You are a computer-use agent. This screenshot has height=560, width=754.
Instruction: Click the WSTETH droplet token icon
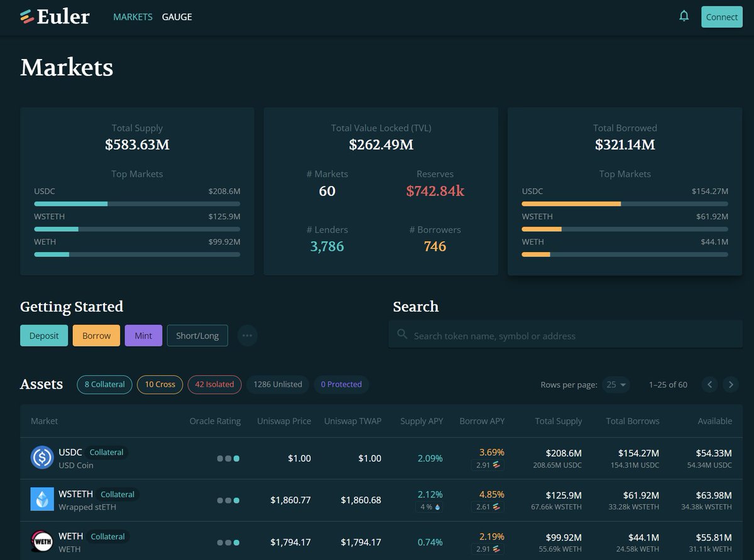click(x=42, y=499)
